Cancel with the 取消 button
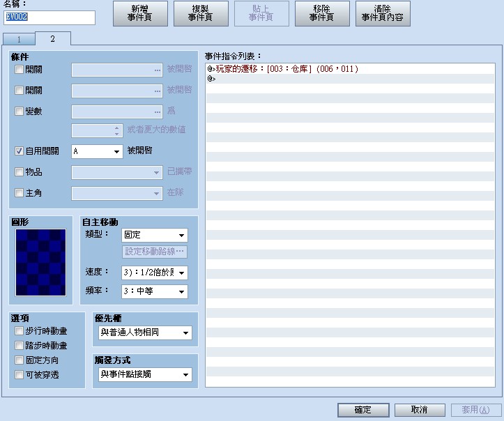 420,410
